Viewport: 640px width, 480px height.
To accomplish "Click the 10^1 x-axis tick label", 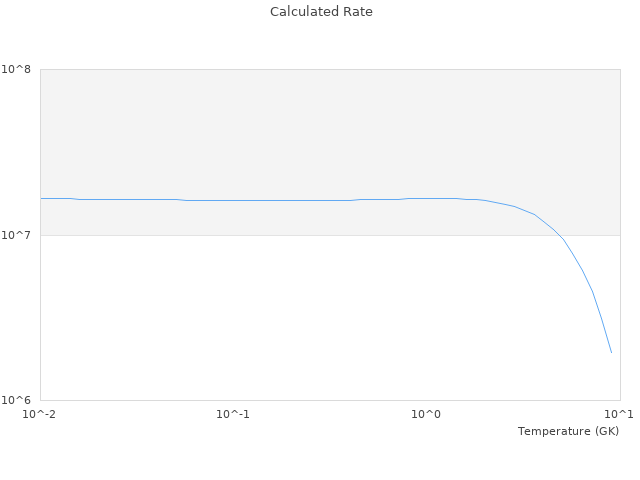I will [620, 414].
